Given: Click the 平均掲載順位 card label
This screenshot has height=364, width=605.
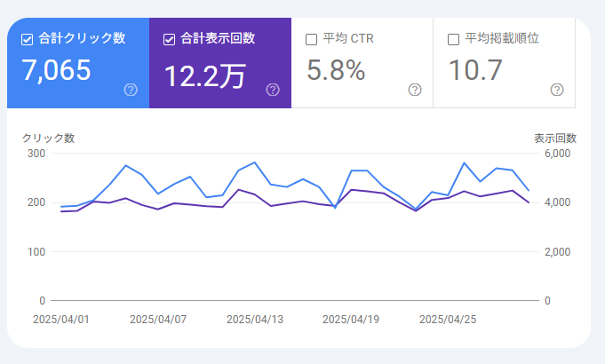Looking at the screenshot, I should (502, 38).
